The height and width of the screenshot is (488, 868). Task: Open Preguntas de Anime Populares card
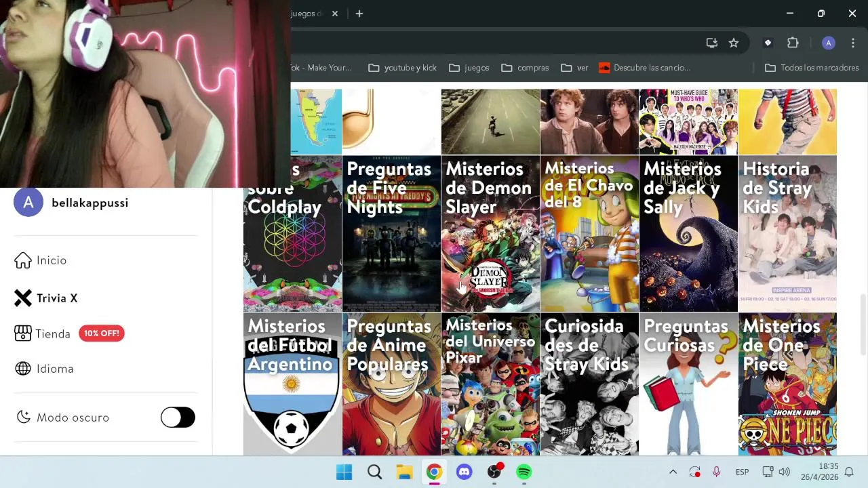[x=391, y=384]
